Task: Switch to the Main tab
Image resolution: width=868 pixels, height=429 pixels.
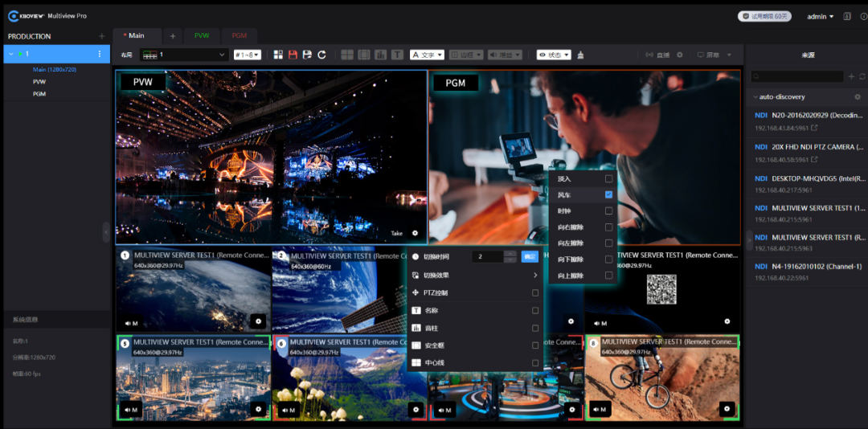Action: click(137, 35)
